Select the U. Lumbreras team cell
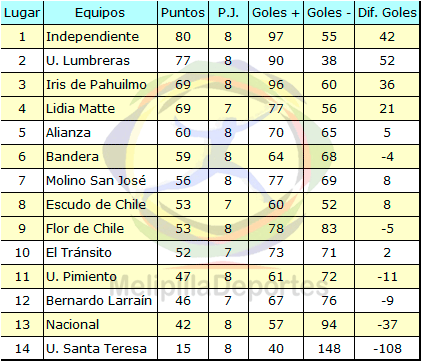This screenshot has height=361, width=421. pos(100,61)
